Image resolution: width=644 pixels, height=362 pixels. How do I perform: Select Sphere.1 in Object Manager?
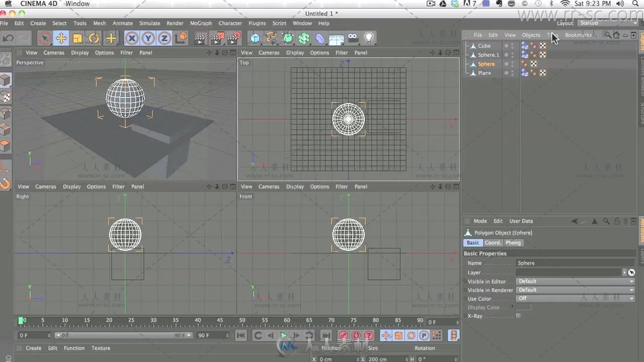(x=489, y=55)
